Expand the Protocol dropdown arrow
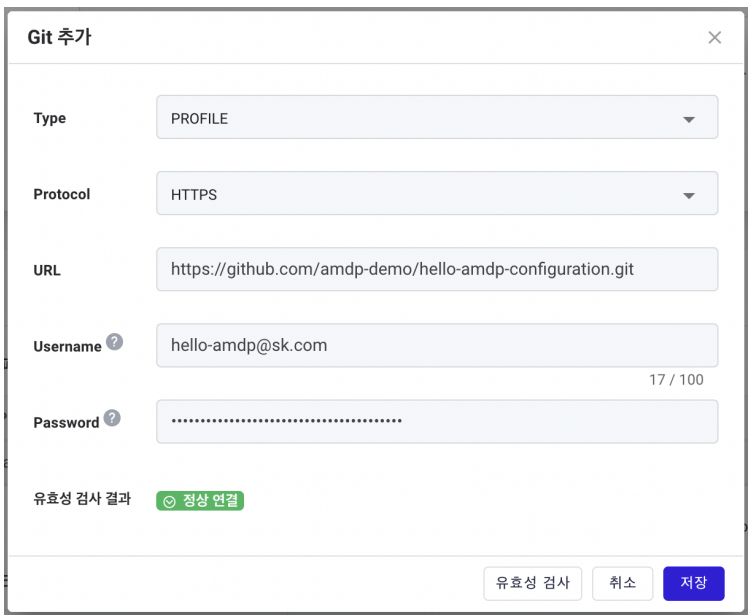 click(689, 196)
